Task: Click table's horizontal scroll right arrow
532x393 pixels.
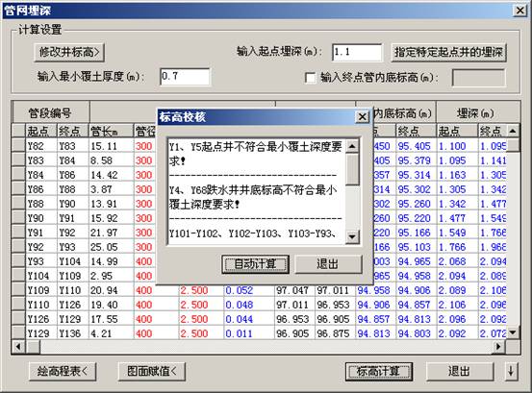Action: pos(498,346)
